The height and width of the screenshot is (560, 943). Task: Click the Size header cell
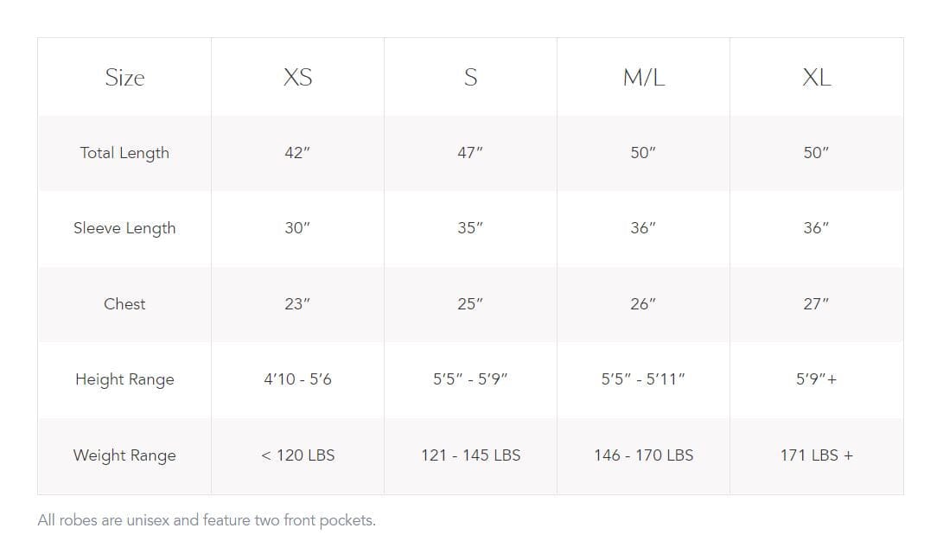(x=124, y=78)
